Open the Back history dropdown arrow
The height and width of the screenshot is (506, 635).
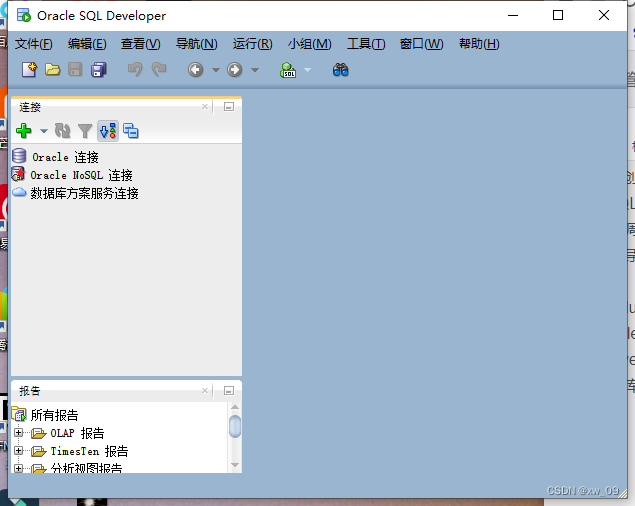pos(216,70)
